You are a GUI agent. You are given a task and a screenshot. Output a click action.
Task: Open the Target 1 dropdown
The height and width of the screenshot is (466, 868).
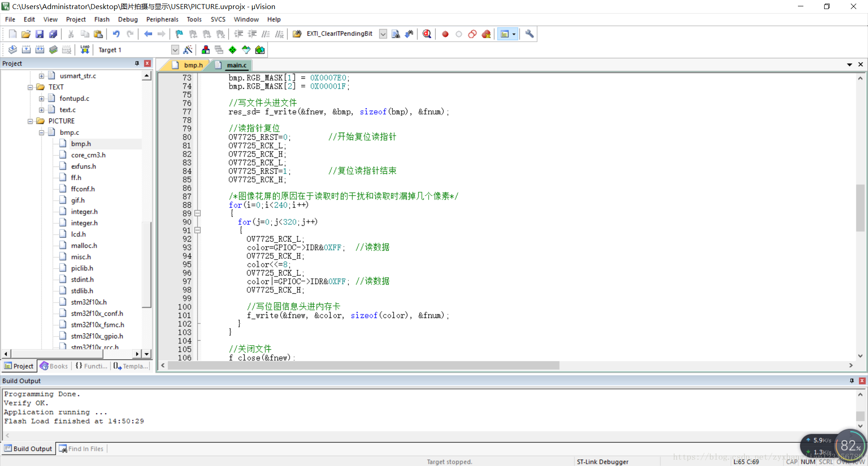click(175, 50)
